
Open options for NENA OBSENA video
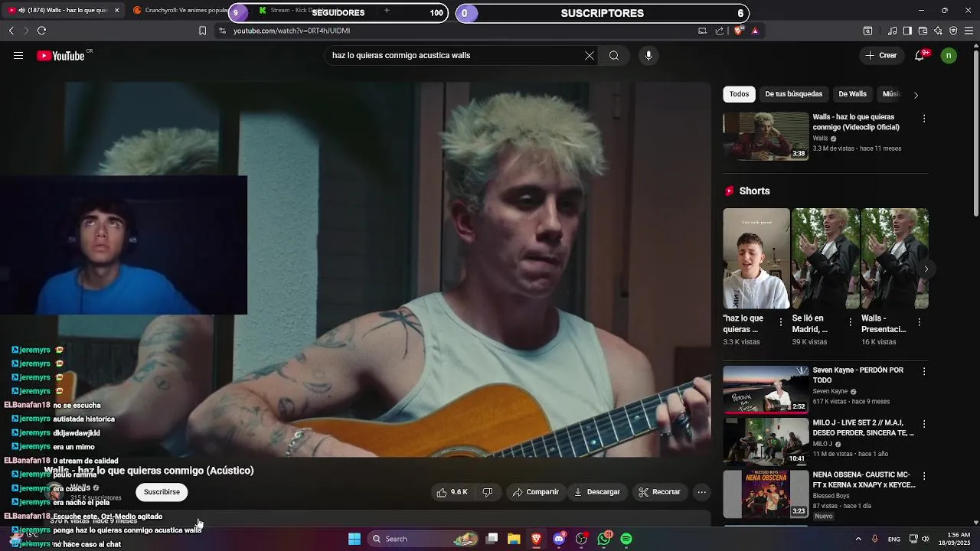pyautogui.click(x=924, y=475)
